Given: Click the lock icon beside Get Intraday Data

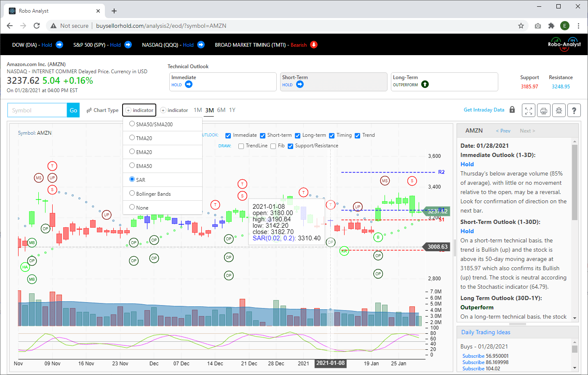Looking at the screenshot, I should pyautogui.click(x=512, y=110).
